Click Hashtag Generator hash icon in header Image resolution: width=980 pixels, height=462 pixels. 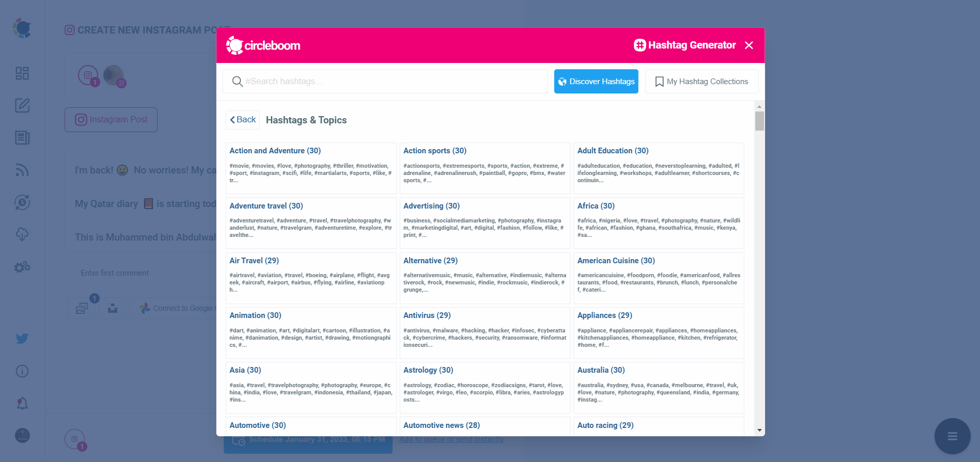640,45
